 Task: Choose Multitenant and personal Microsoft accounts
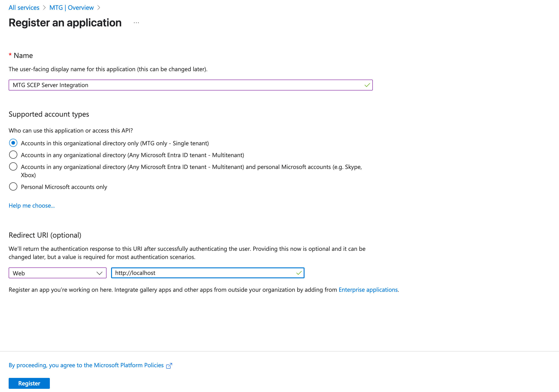[x=13, y=167]
